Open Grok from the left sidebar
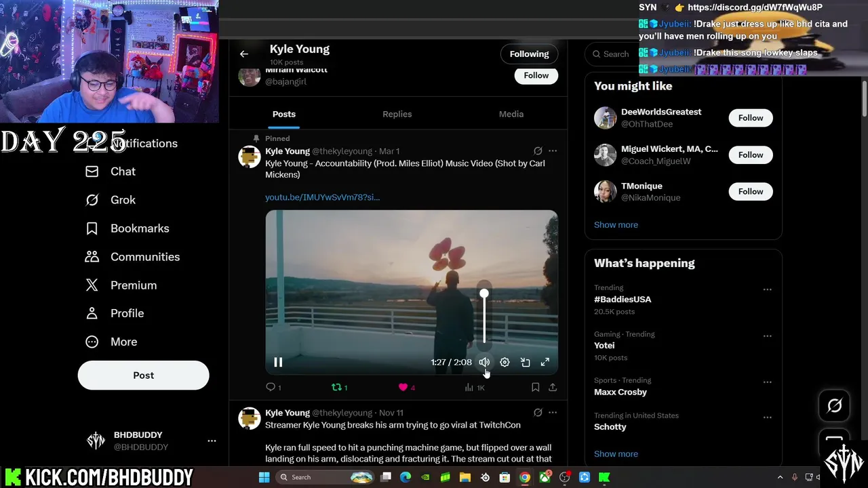 [x=111, y=200]
